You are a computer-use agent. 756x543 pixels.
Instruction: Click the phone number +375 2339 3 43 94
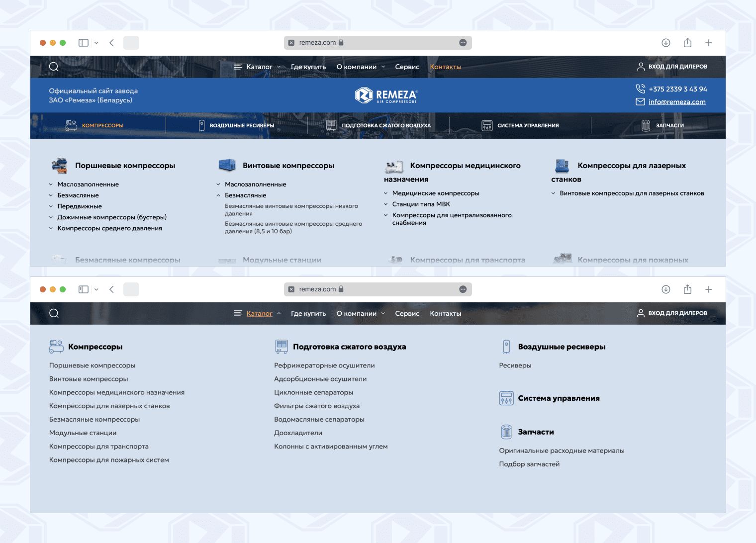click(678, 89)
